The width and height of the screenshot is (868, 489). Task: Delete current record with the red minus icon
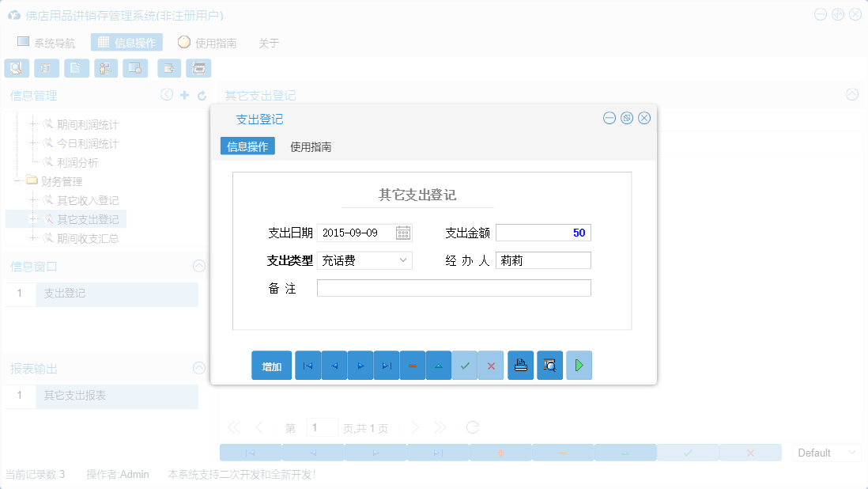412,365
